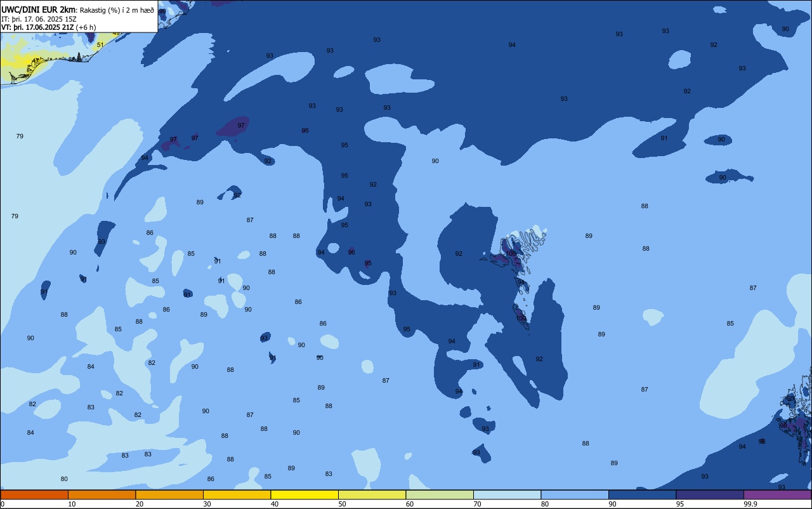Click the '50' legend scale label

tap(342, 504)
